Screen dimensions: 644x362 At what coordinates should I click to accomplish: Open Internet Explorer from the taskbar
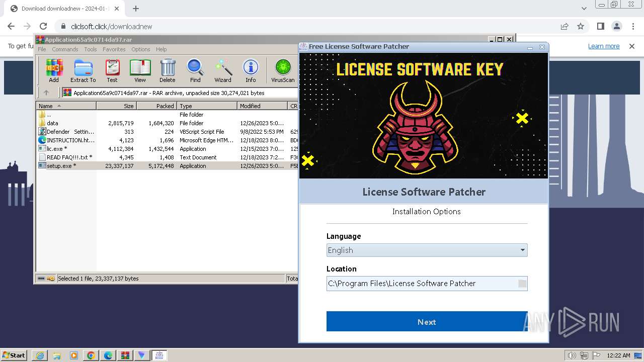click(40, 355)
